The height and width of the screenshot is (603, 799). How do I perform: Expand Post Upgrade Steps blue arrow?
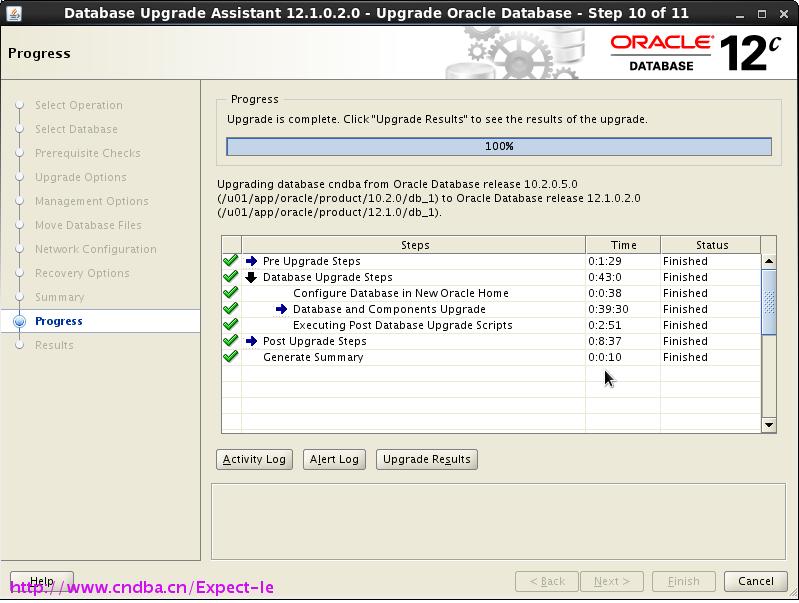251,341
